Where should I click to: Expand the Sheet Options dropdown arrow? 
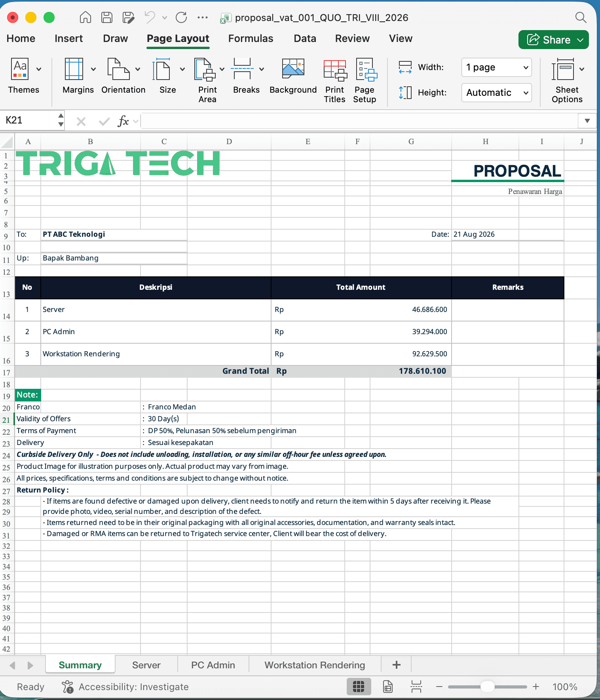click(x=582, y=69)
